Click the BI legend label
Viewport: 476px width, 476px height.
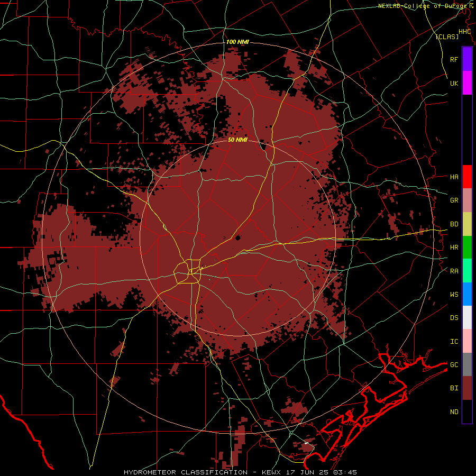point(454,388)
